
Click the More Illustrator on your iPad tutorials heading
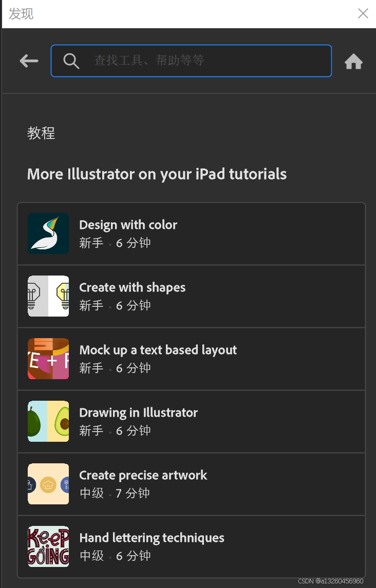point(157,174)
